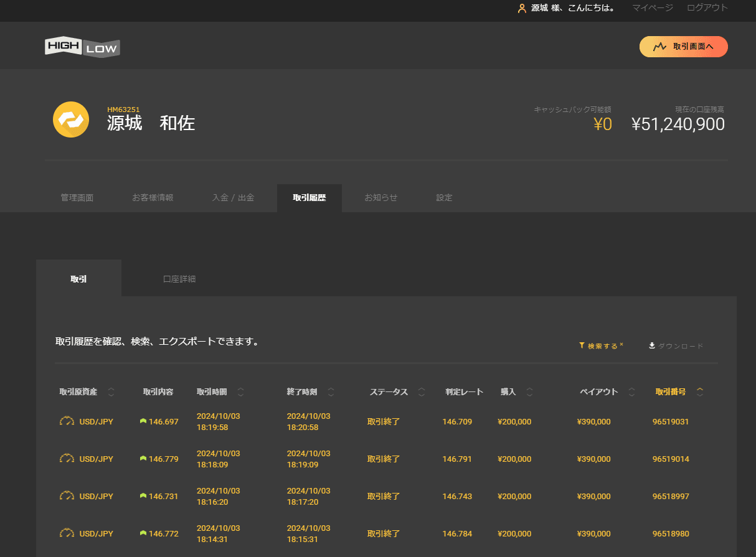Go to trading screen via 取引画面へ button
This screenshot has height=557, width=756.
683,47
